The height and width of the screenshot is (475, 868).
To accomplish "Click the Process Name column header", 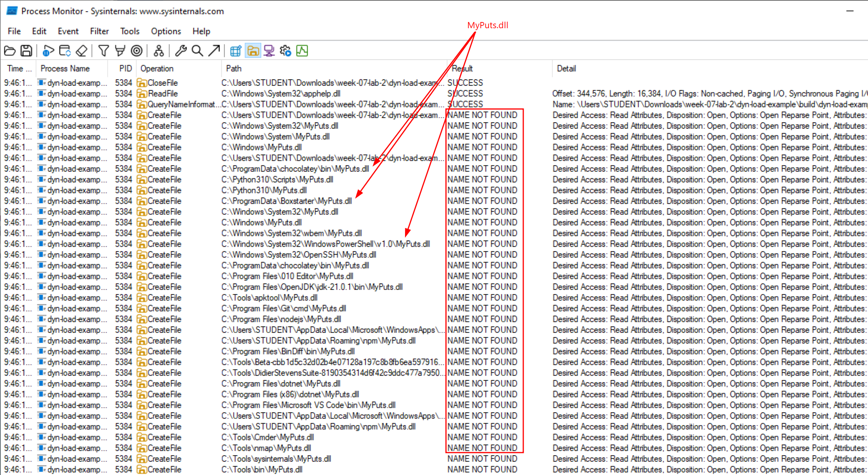I will [x=65, y=68].
